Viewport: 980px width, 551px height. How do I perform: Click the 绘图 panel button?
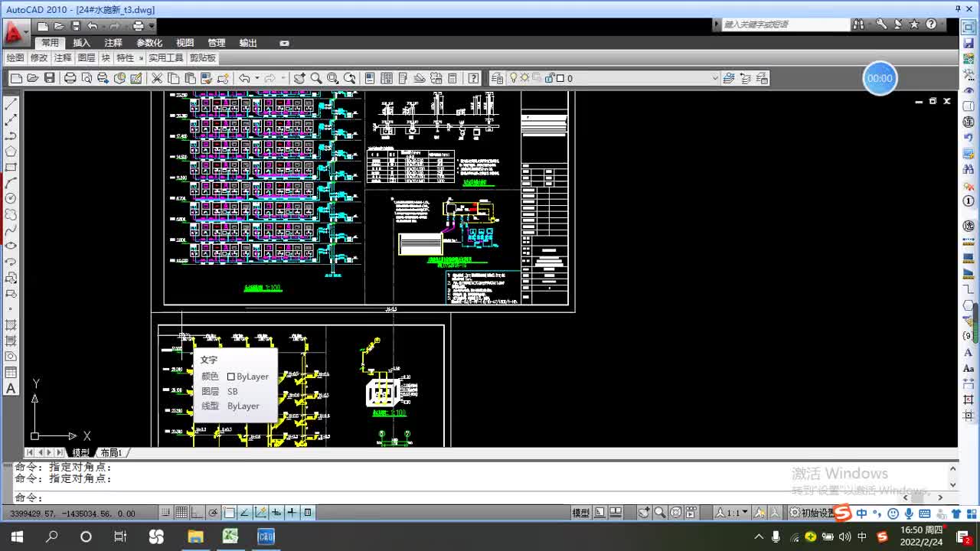(15, 58)
